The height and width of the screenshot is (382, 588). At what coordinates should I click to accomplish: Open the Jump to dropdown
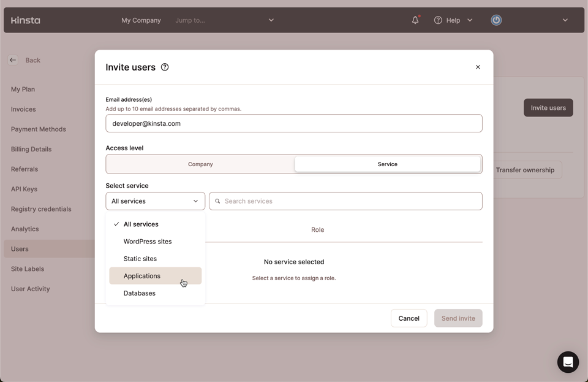click(225, 20)
